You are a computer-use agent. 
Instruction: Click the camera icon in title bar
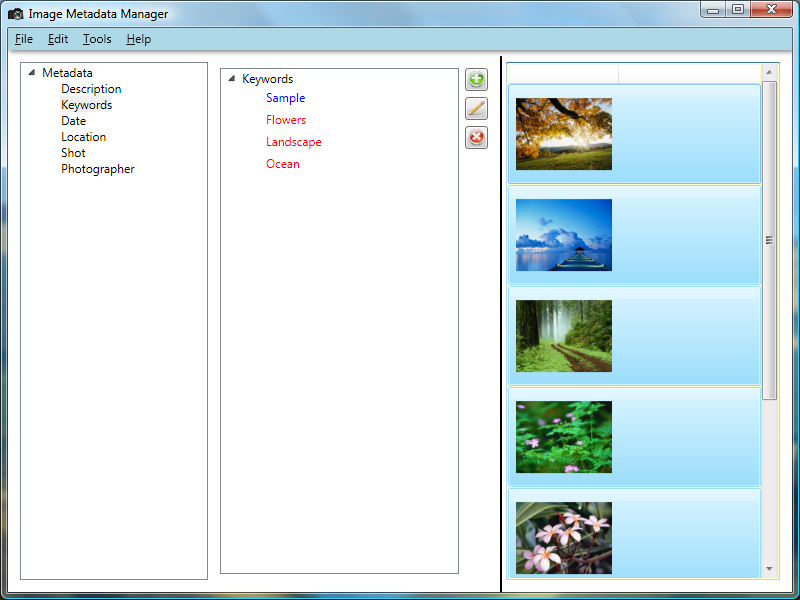pyautogui.click(x=16, y=14)
